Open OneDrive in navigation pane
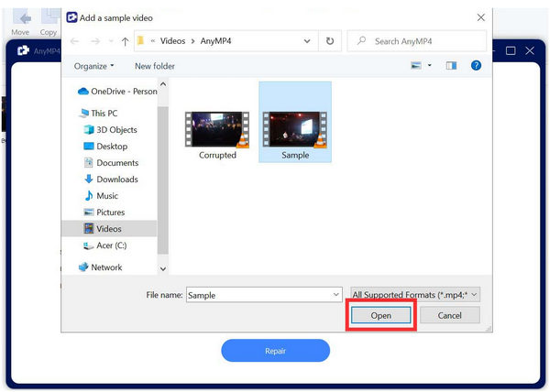 click(117, 91)
